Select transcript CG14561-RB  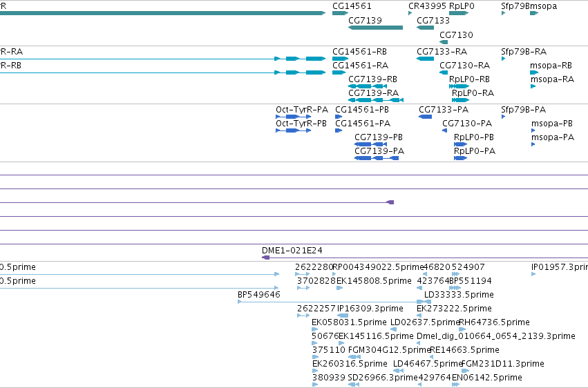pos(359,52)
